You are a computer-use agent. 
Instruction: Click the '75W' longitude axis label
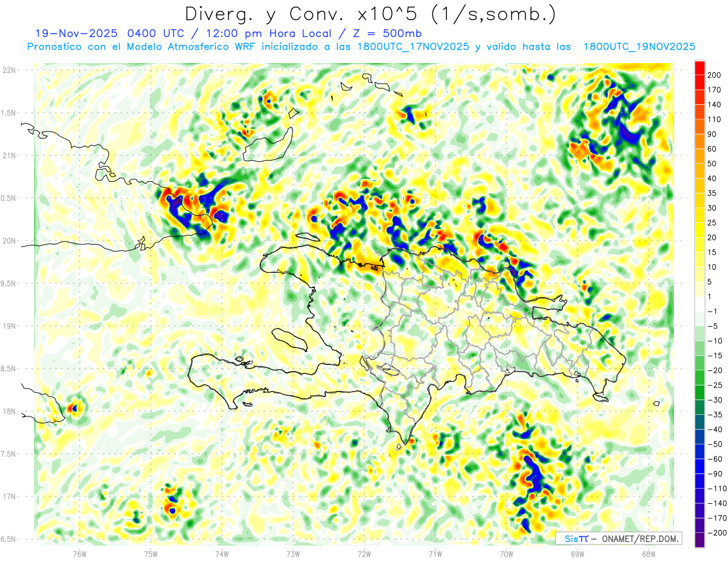(151, 554)
